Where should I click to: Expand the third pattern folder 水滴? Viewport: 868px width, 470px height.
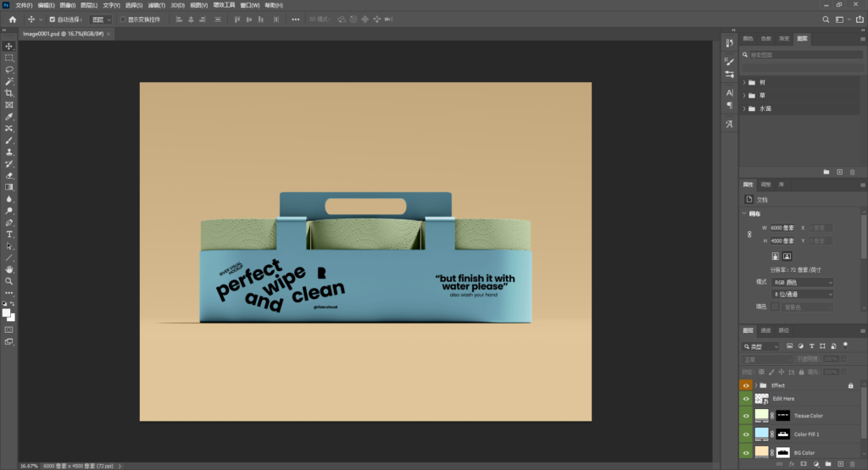click(744, 109)
